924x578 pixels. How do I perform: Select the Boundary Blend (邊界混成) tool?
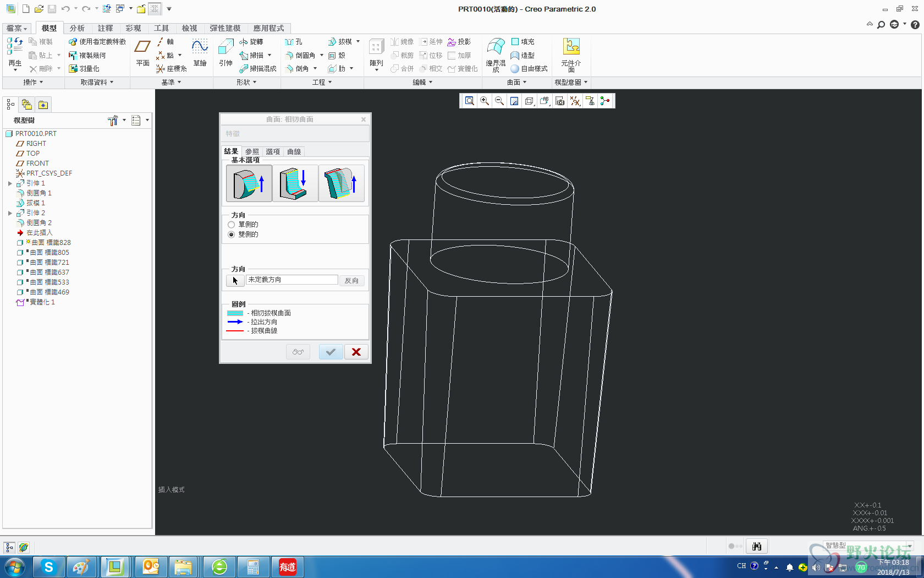click(496, 55)
